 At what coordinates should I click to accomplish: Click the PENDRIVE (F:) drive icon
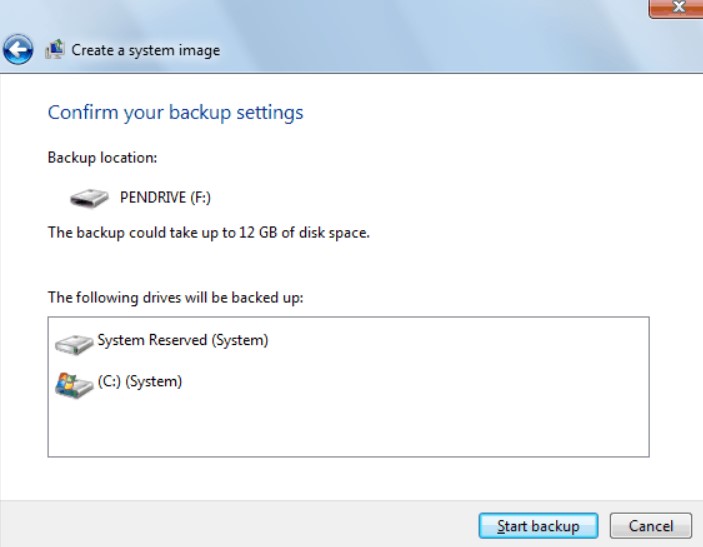coord(89,198)
